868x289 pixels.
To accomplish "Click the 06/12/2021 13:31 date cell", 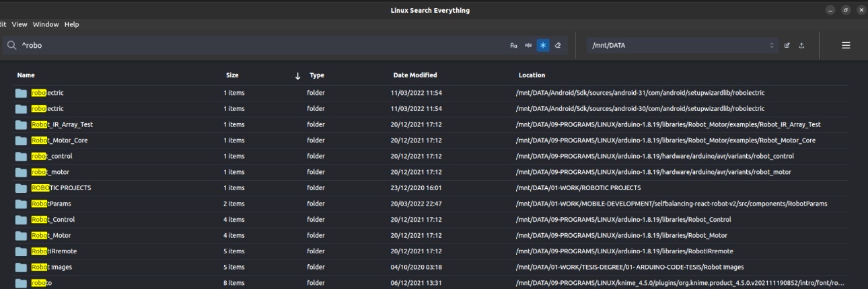I will pos(416,283).
